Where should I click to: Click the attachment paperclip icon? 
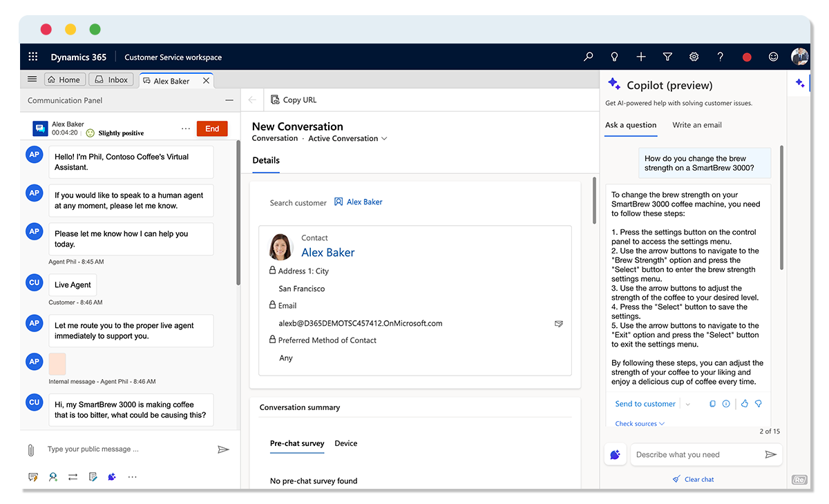[x=31, y=450]
